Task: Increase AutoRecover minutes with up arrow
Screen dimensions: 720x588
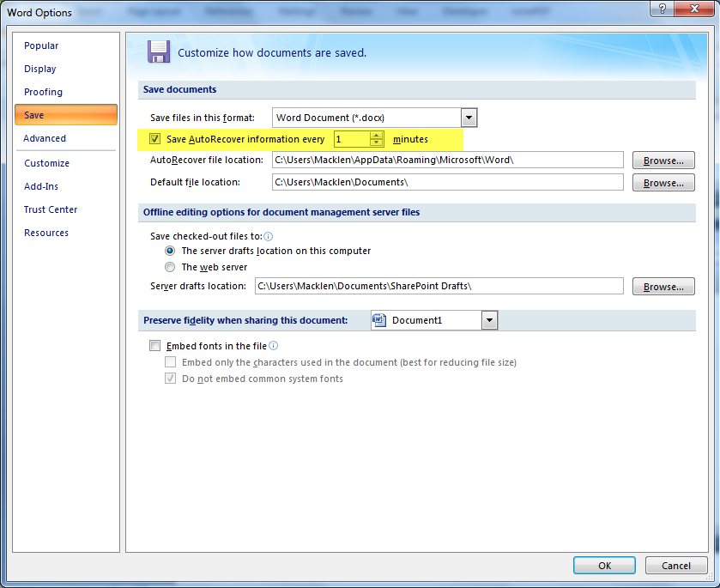Action: [377, 135]
